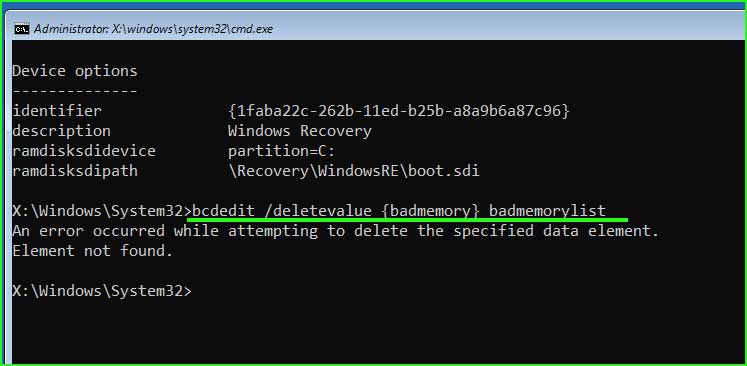Click the identifier GUID value
This screenshot has width=747, height=366.
click(399, 111)
